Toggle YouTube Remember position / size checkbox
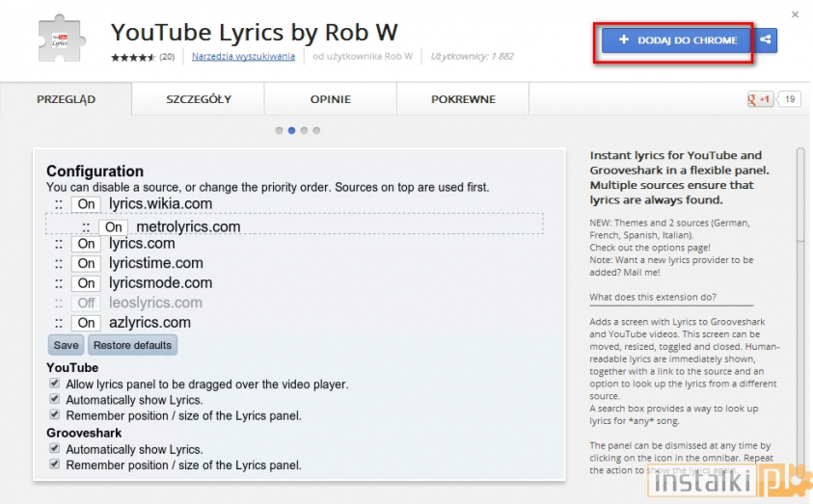 coord(54,414)
